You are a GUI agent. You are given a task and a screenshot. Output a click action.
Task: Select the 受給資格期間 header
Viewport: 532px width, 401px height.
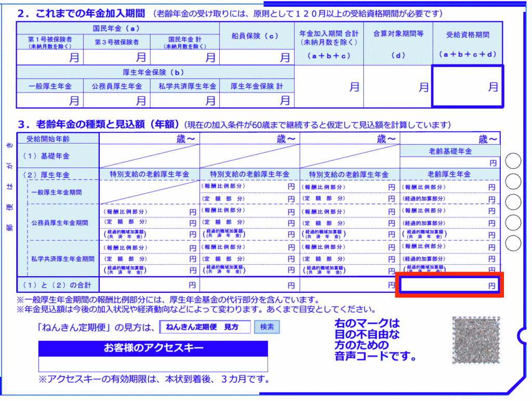(x=468, y=44)
